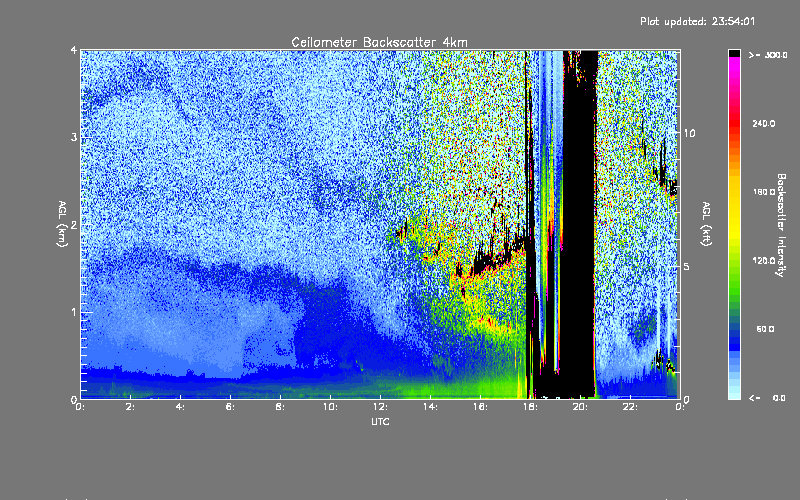This screenshot has height=500, width=800.
Task: Click the '20:' tick label on the UTC axis
Action: click(580, 407)
